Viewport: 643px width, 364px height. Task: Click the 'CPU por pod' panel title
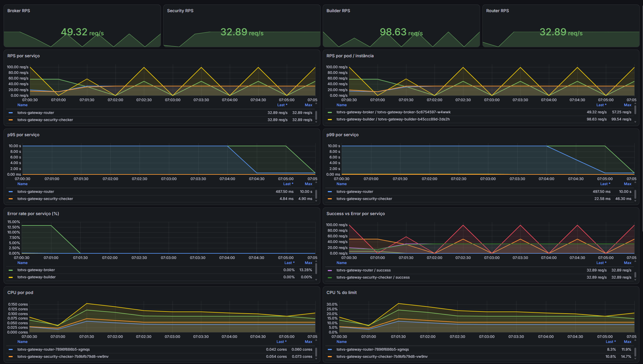[x=20, y=292]
